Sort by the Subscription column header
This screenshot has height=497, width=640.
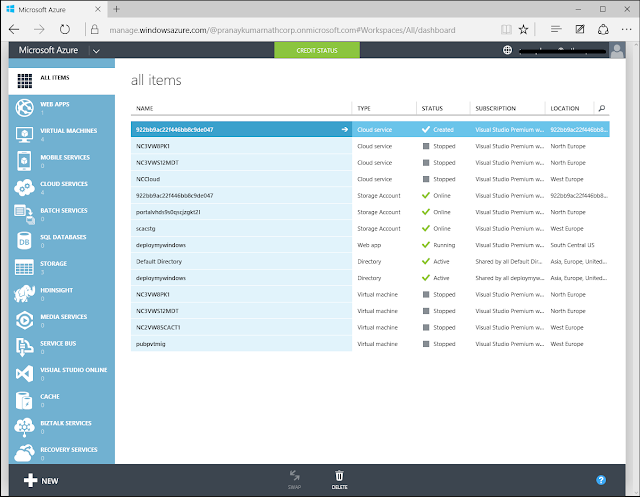click(x=496, y=108)
